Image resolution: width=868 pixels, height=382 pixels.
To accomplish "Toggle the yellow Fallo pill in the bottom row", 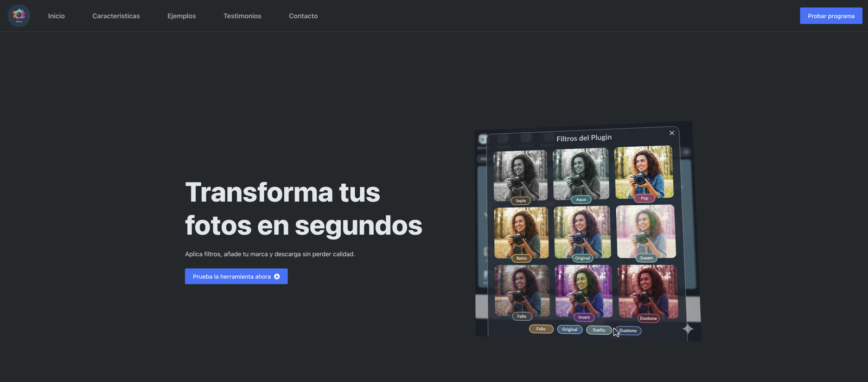I will point(541,329).
